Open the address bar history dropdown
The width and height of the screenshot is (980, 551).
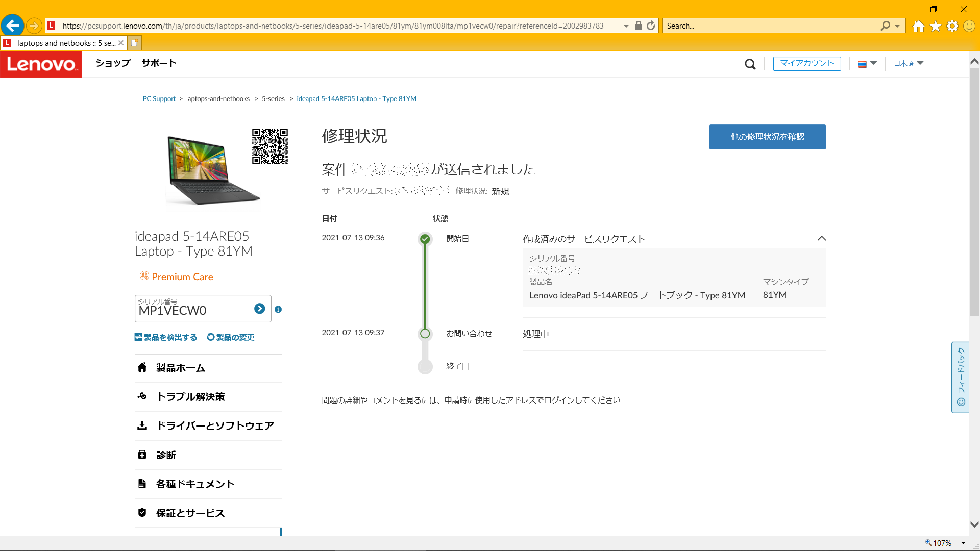626,26
